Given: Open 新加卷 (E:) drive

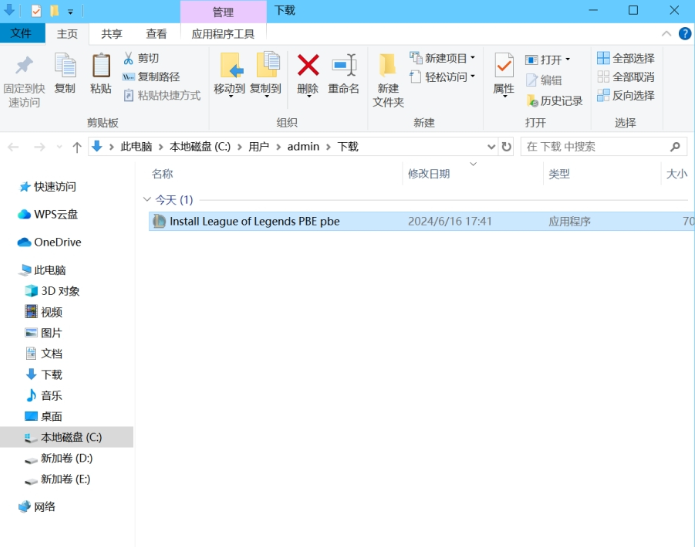Looking at the screenshot, I should [58, 479].
